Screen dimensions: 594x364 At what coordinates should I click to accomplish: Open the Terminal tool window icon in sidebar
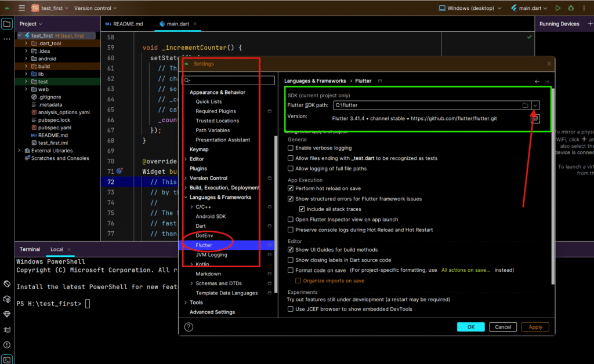[x=7, y=359]
